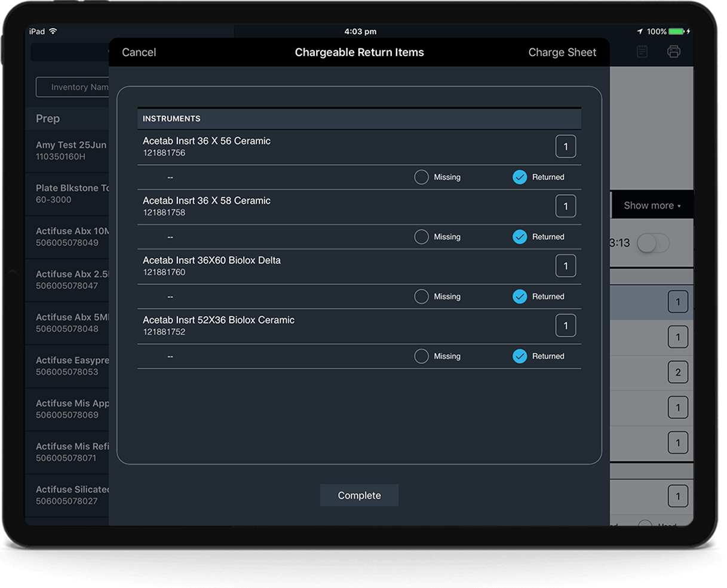Select Missing for Acetab Insrt 36 X 56 Ceramic

click(422, 177)
